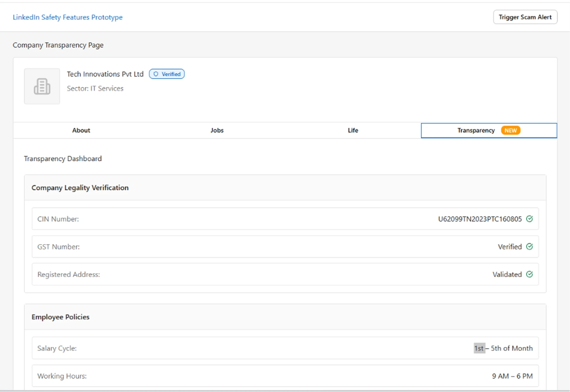Click the Company Transparency Page title
The width and height of the screenshot is (570, 392).
pyautogui.click(x=58, y=45)
